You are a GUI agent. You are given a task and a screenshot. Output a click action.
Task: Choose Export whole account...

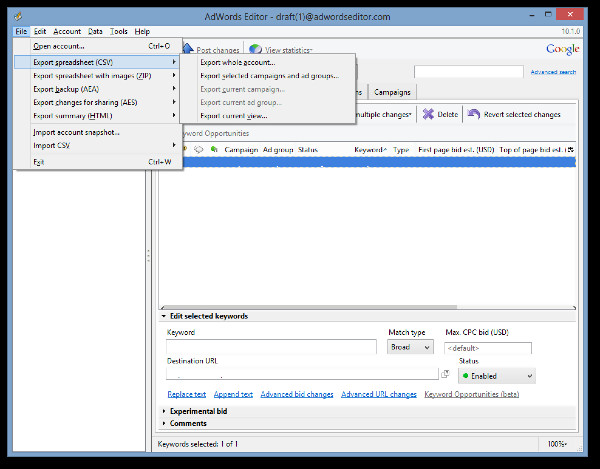point(267,62)
